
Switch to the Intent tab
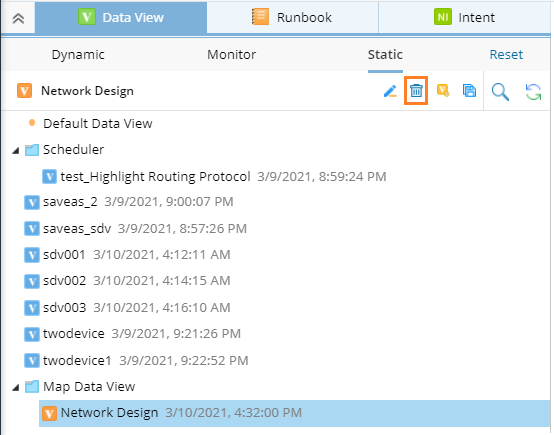[x=464, y=17]
